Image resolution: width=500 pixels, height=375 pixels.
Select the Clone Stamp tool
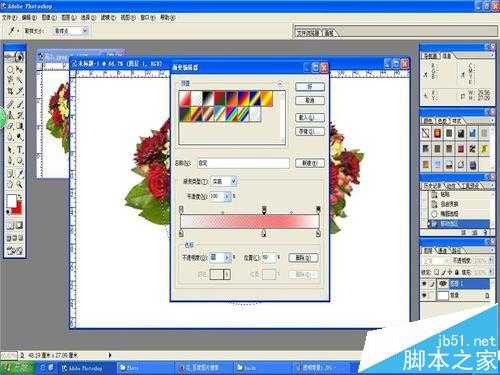pyautogui.click(x=10, y=115)
